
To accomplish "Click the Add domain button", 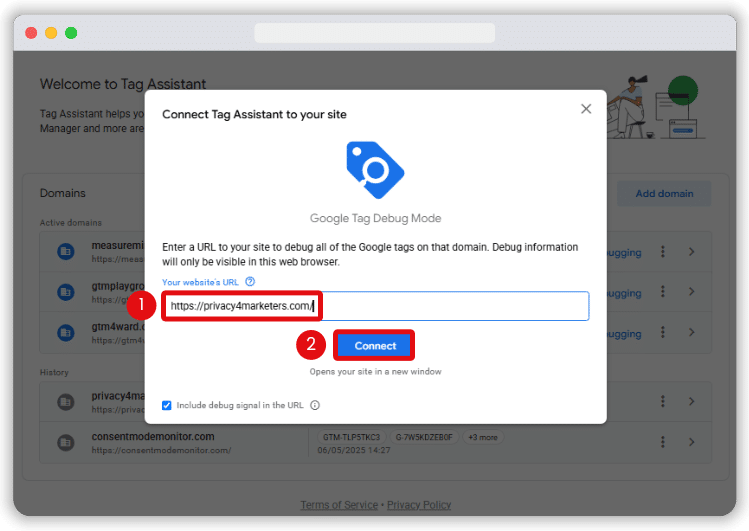I will coord(663,193).
